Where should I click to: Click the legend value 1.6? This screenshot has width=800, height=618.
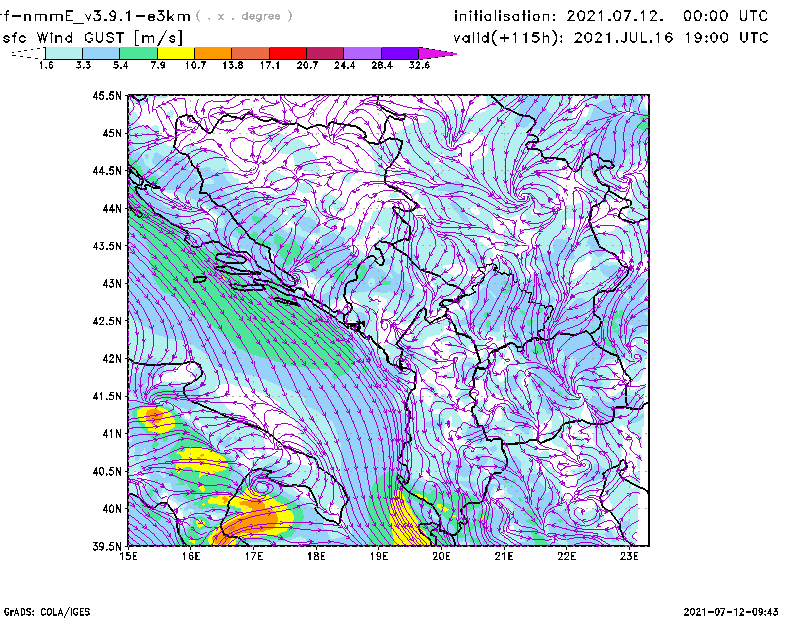(x=46, y=65)
